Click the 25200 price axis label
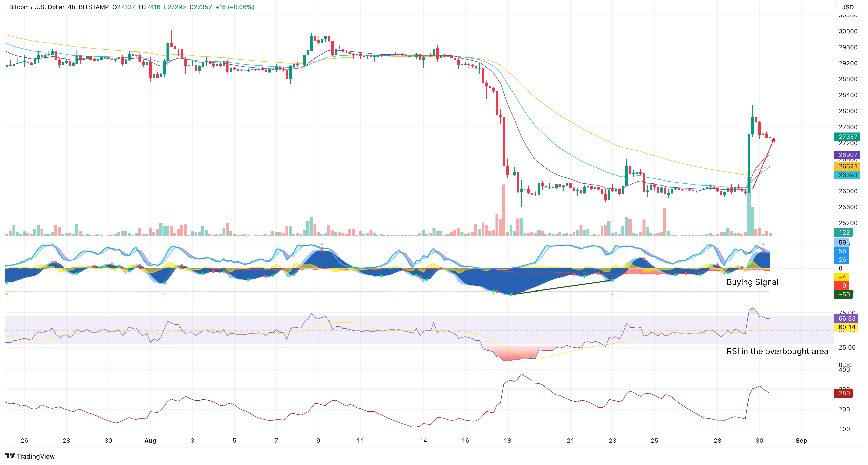 click(x=848, y=223)
